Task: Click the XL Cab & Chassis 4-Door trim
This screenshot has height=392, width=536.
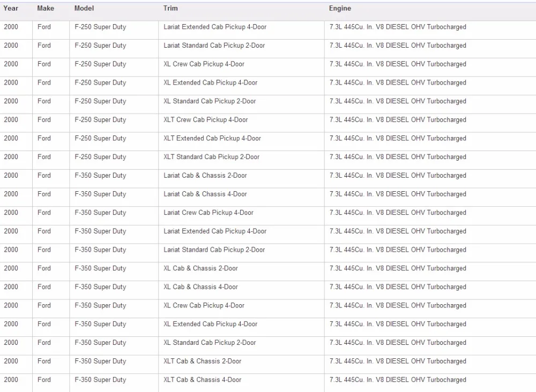Action: pyautogui.click(x=200, y=287)
